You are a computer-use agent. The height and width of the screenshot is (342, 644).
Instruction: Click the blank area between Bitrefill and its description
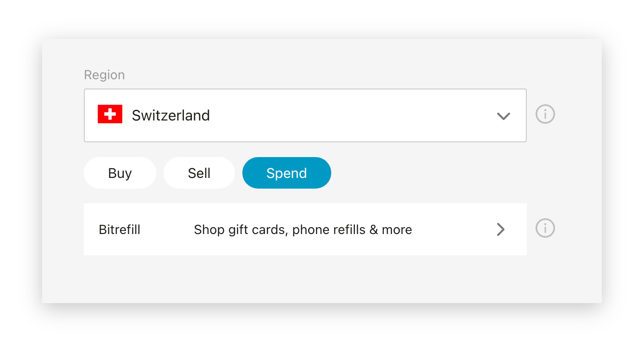coord(167,229)
